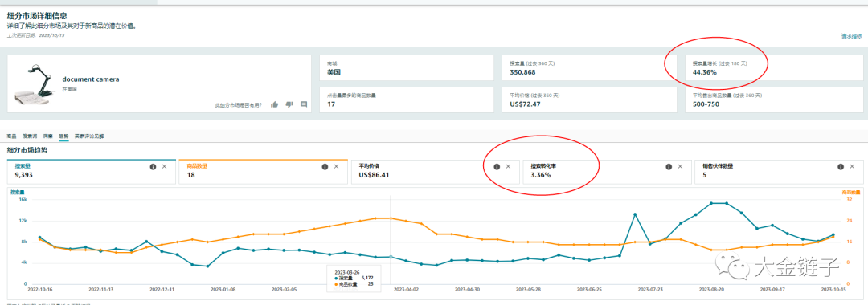Click the US$72.47 average price value

tap(525, 104)
